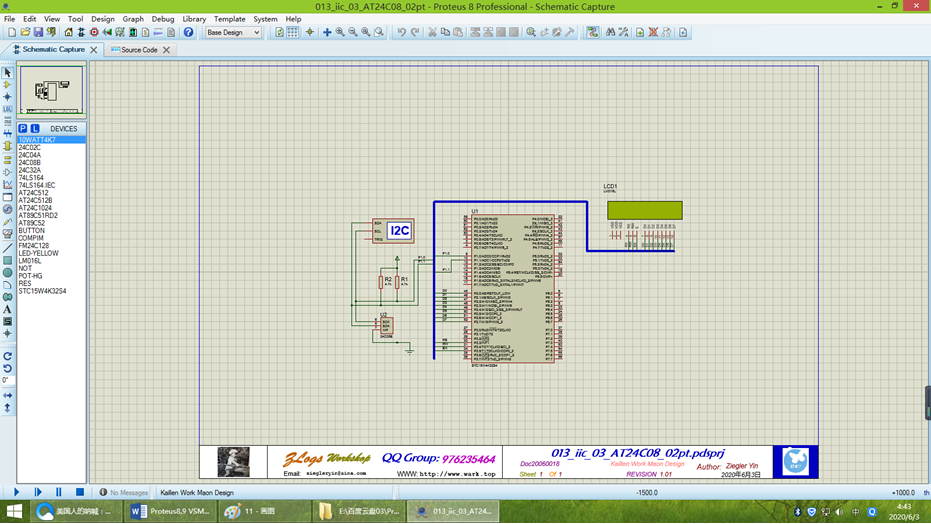Image resolution: width=931 pixels, height=524 pixels.
Task: Close the Source Code tab
Action: tap(166, 50)
